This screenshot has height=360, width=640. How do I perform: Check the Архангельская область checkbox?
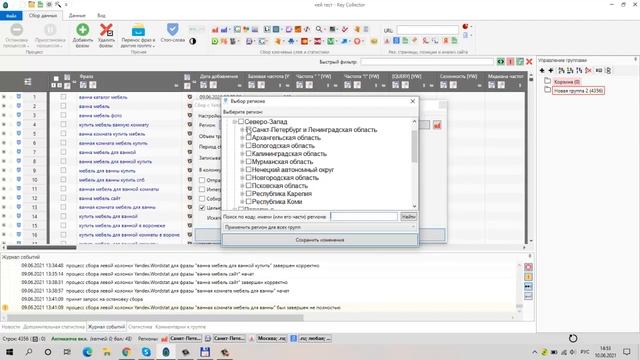click(249, 138)
